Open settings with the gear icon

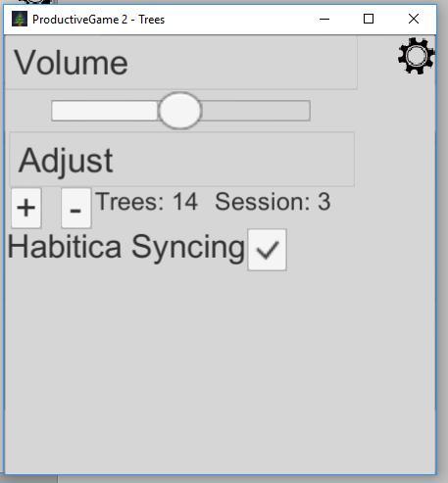[x=416, y=56]
